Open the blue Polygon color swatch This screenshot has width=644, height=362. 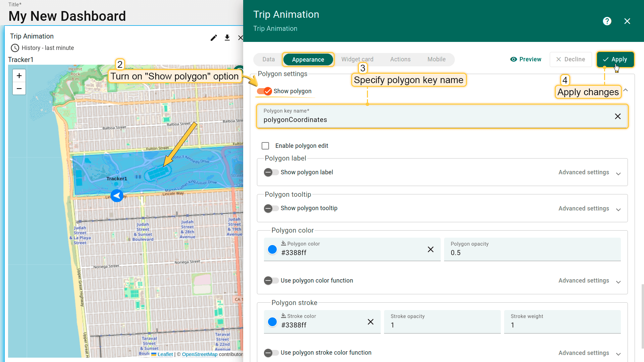[272, 249]
